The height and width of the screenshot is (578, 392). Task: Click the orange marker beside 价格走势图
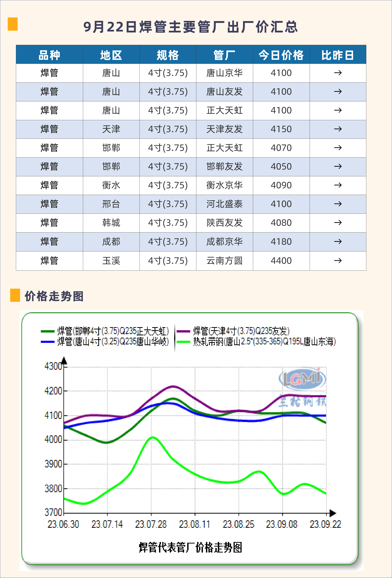click(x=15, y=295)
